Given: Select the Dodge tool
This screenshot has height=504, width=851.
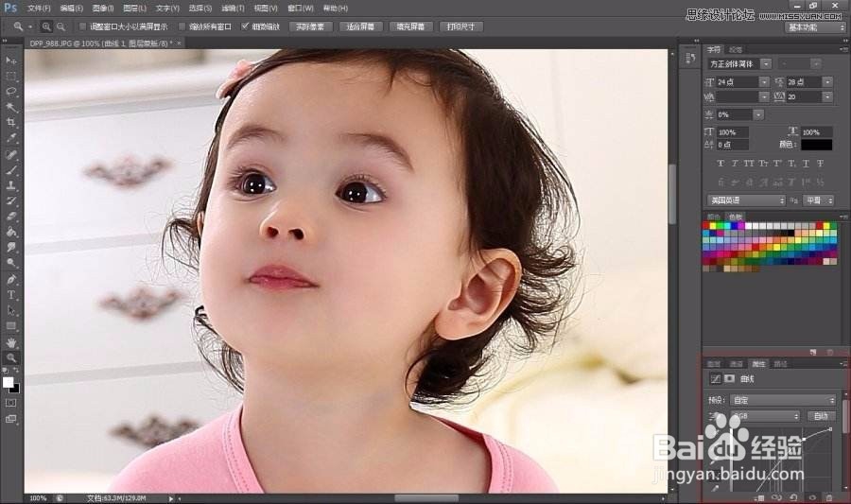Looking at the screenshot, I should [x=10, y=263].
